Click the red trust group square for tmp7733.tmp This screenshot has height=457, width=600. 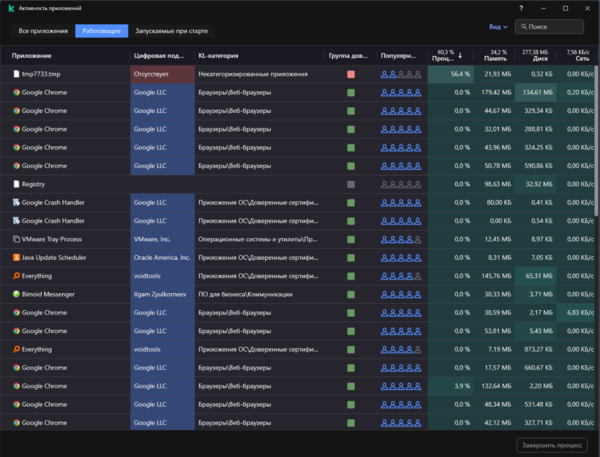click(351, 74)
